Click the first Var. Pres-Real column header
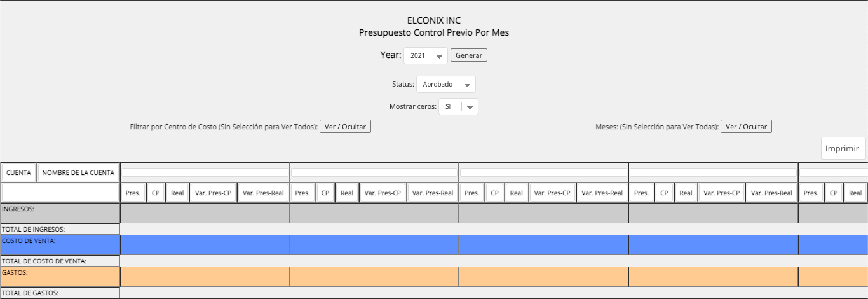Viewport: 868px width, 299px height. (264, 193)
